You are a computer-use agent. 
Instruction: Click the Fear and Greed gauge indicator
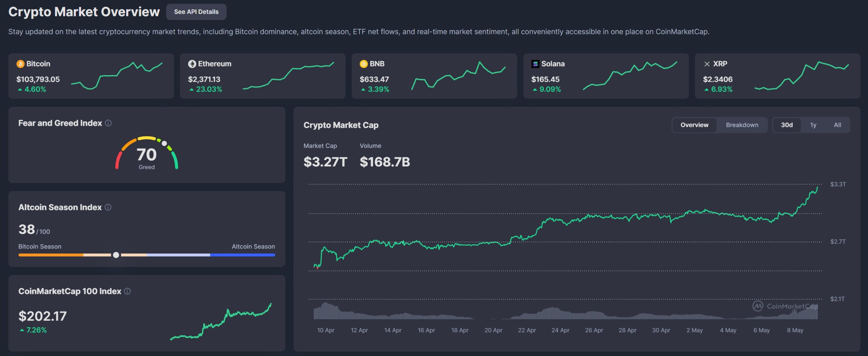164,143
